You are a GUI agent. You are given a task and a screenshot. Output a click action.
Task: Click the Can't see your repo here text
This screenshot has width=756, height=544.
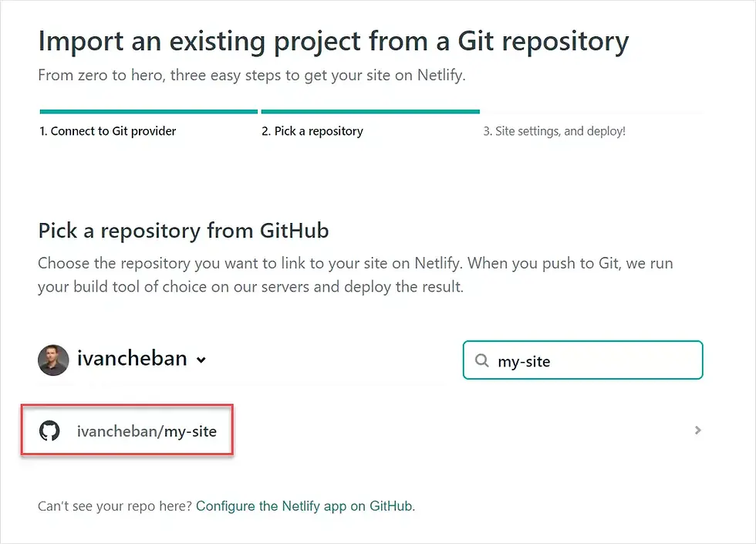(x=115, y=506)
